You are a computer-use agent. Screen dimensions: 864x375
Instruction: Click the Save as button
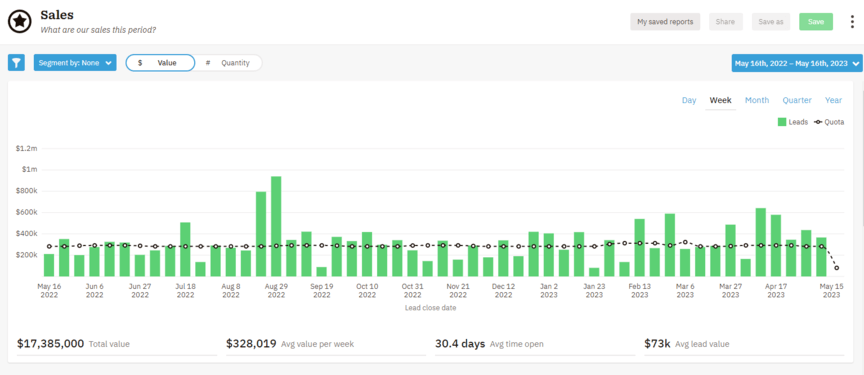click(770, 21)
